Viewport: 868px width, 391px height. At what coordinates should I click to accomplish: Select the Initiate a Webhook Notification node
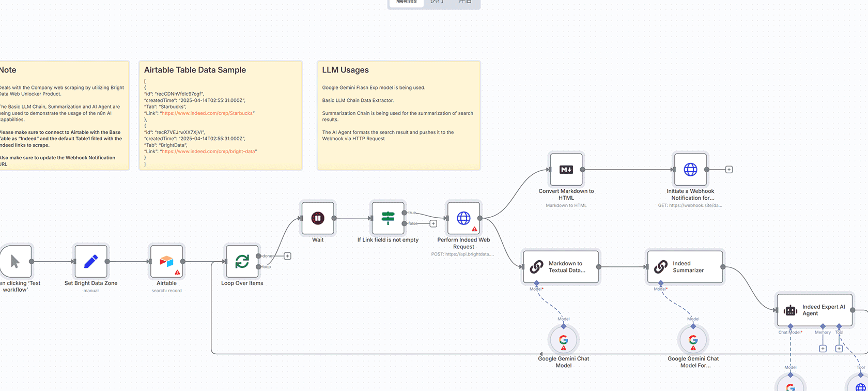click(x=690, y=170)
